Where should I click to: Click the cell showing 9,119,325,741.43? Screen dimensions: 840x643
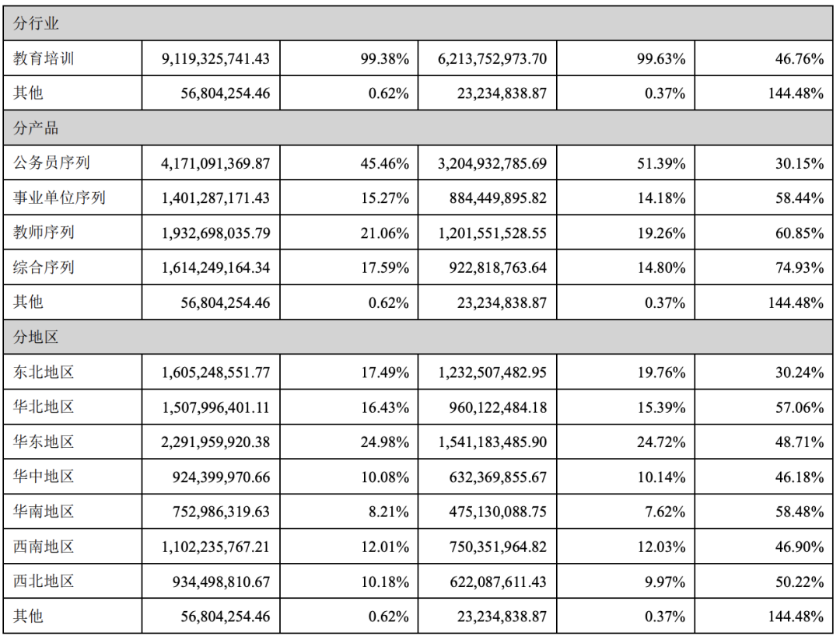pos(216,58)
